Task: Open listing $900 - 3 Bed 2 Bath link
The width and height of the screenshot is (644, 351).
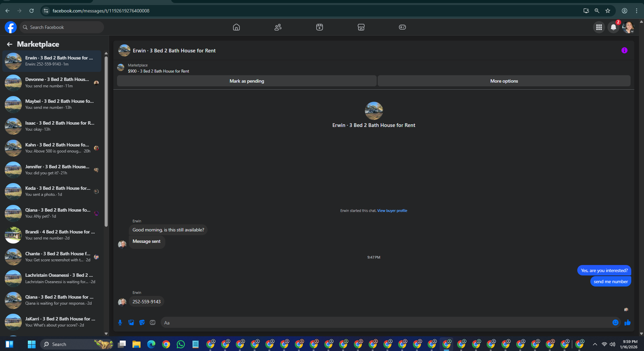Action: (x=158, y=71)
